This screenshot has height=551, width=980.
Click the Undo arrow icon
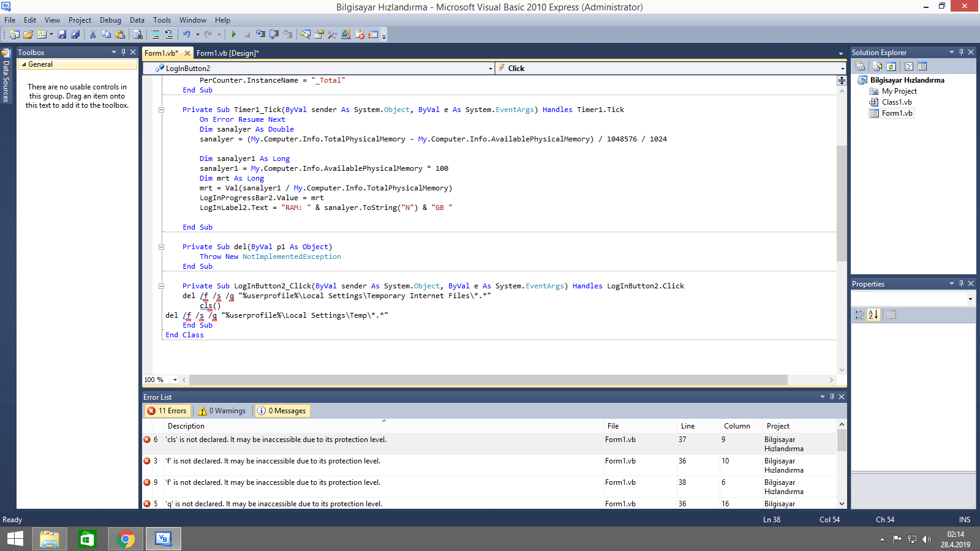(187, 34)
